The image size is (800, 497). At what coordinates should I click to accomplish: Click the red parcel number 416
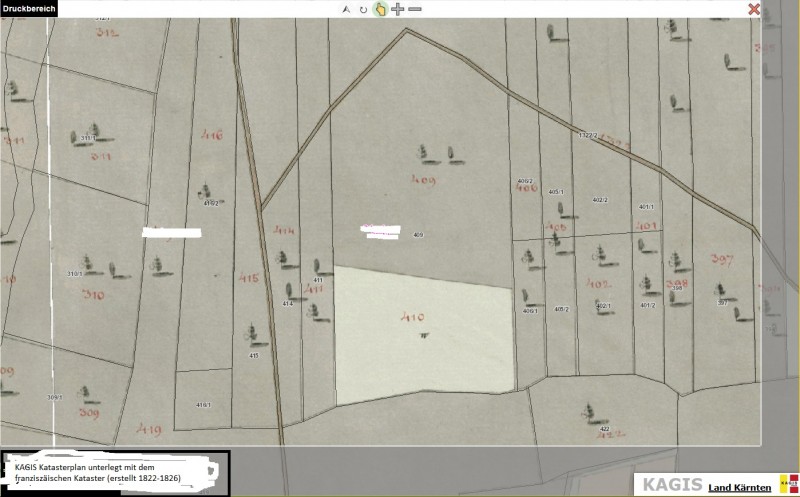pos(212,135)
